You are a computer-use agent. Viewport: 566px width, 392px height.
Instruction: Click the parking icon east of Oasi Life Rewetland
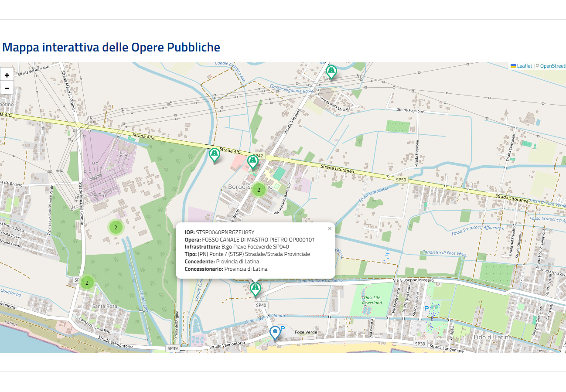point(426,308)
